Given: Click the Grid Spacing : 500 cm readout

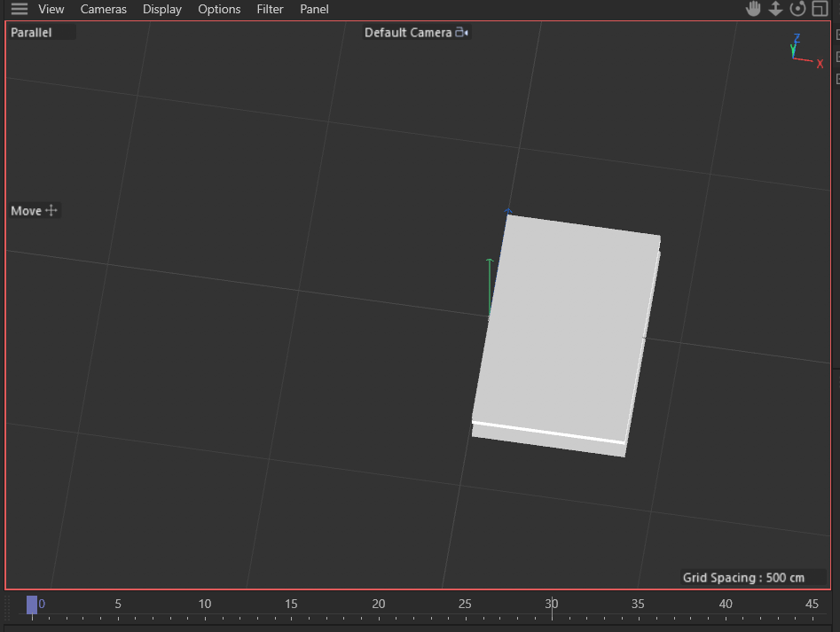Looking at the screenshot, I should 743,577.
